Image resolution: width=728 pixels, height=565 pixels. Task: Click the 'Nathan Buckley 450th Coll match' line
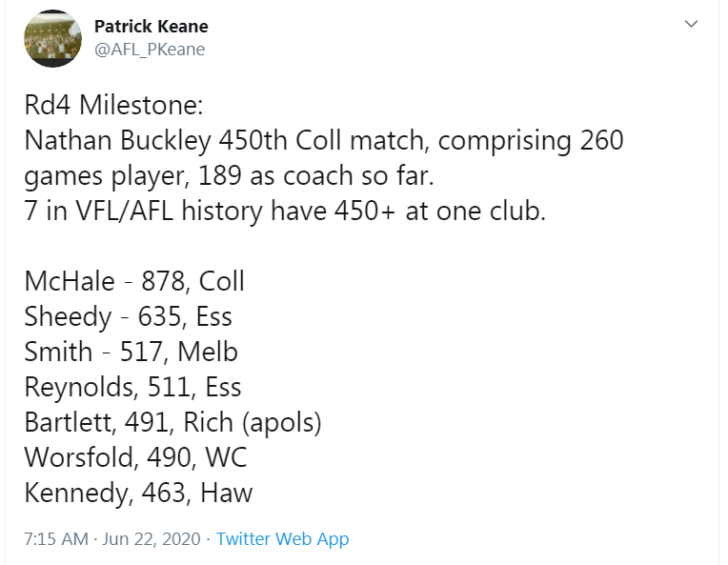[324, 140]
